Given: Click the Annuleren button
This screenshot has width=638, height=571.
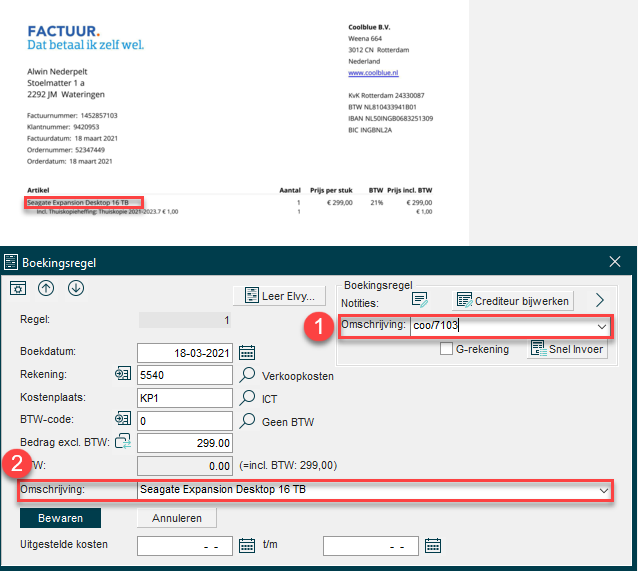Looking at the screenshot, I should (x=177, y=518).
